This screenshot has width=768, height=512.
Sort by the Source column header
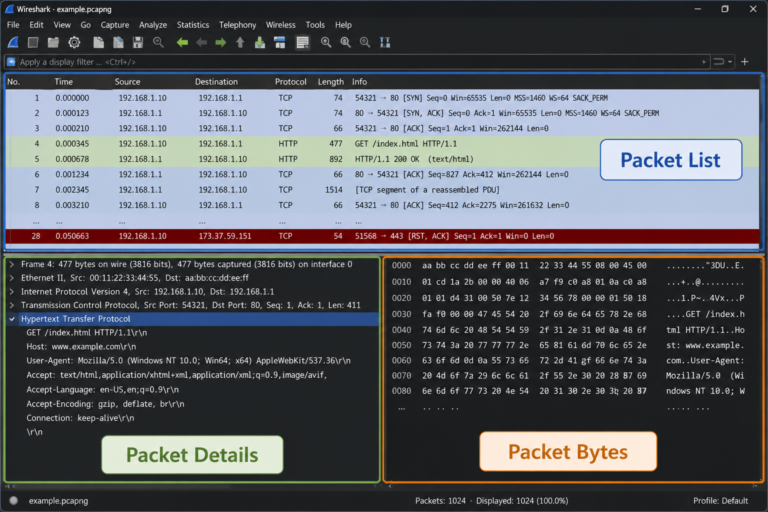tap(127, 82)
